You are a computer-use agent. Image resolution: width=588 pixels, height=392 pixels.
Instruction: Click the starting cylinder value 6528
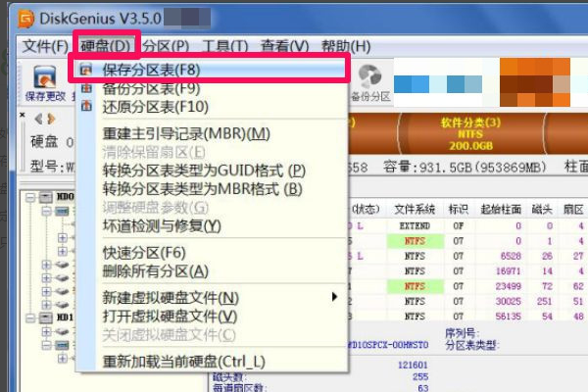tap(511, 256)
